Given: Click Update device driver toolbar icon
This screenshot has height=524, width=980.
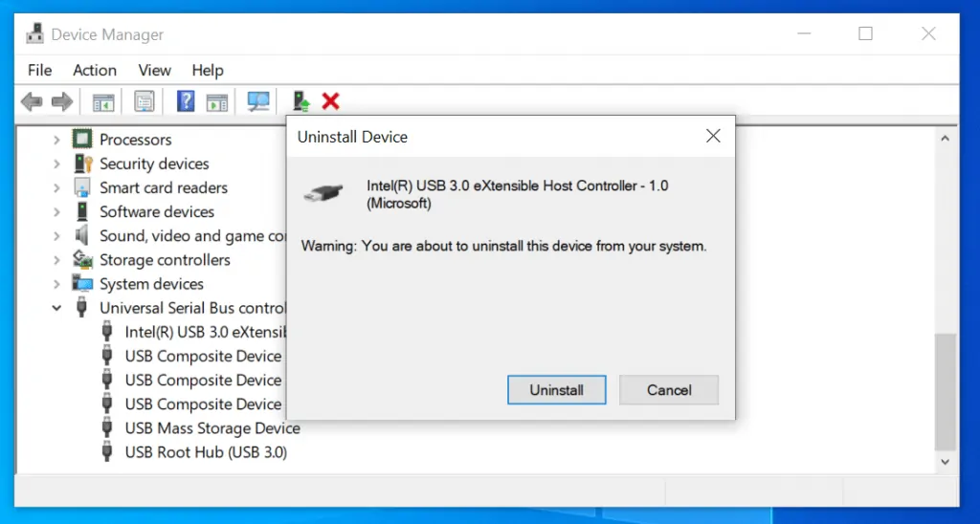Looking at the screenshot, I should (301, 101).
